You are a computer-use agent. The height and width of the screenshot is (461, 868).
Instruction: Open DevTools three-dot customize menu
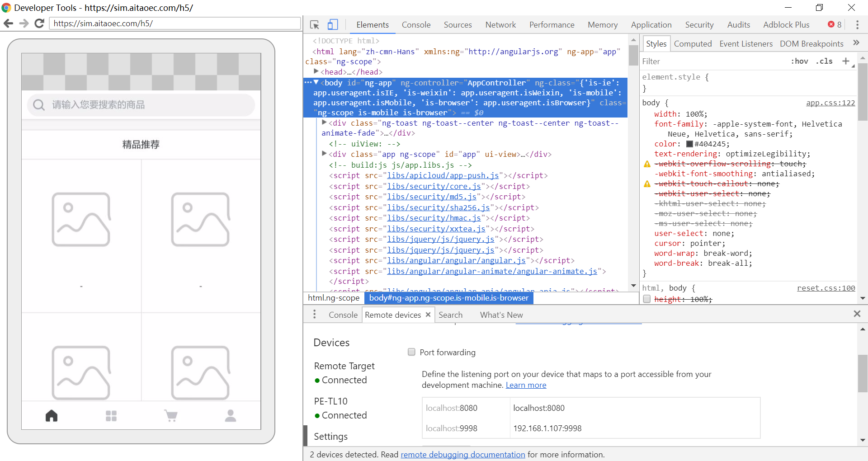tap(857, 25)
